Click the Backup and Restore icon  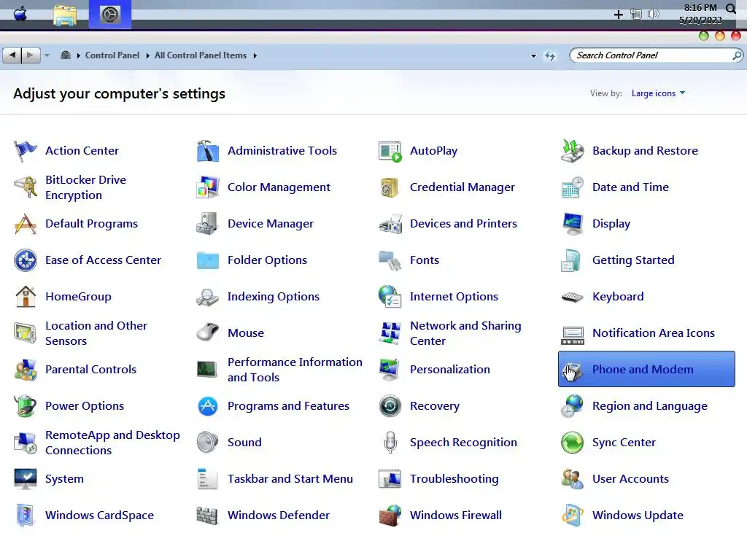pos(572,151)
